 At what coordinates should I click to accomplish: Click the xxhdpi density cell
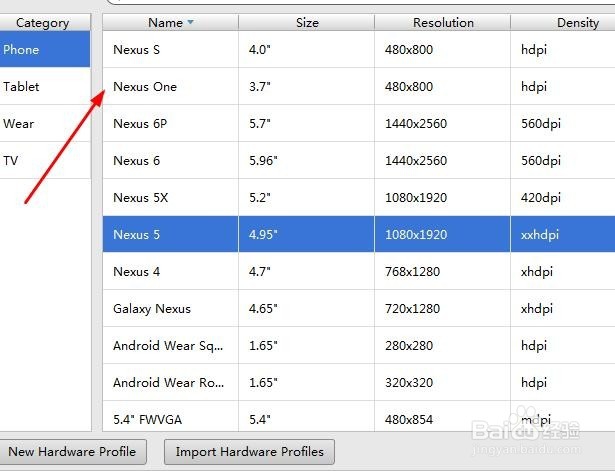pyautogui.click(x=563, y=234)
